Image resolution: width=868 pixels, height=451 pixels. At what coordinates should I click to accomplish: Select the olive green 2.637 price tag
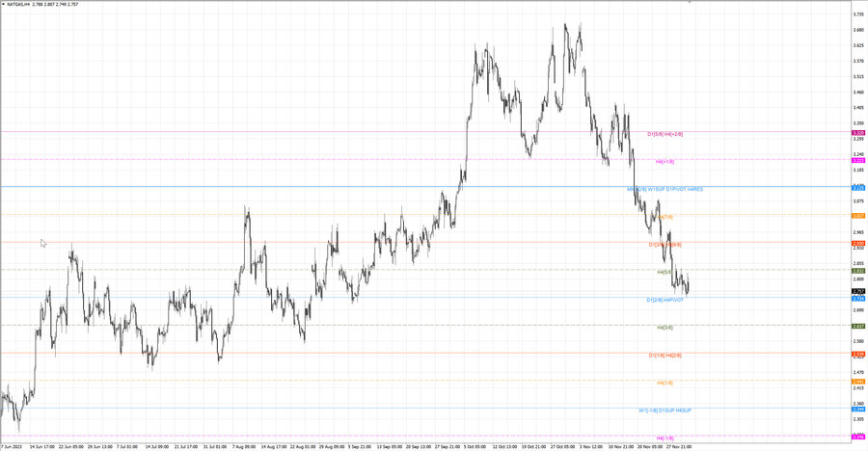click(858, 327)
